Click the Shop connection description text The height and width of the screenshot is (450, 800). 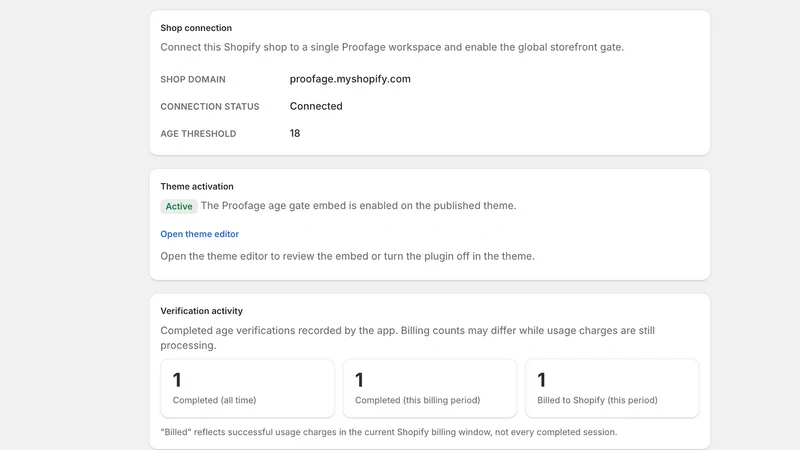point(392,47)
